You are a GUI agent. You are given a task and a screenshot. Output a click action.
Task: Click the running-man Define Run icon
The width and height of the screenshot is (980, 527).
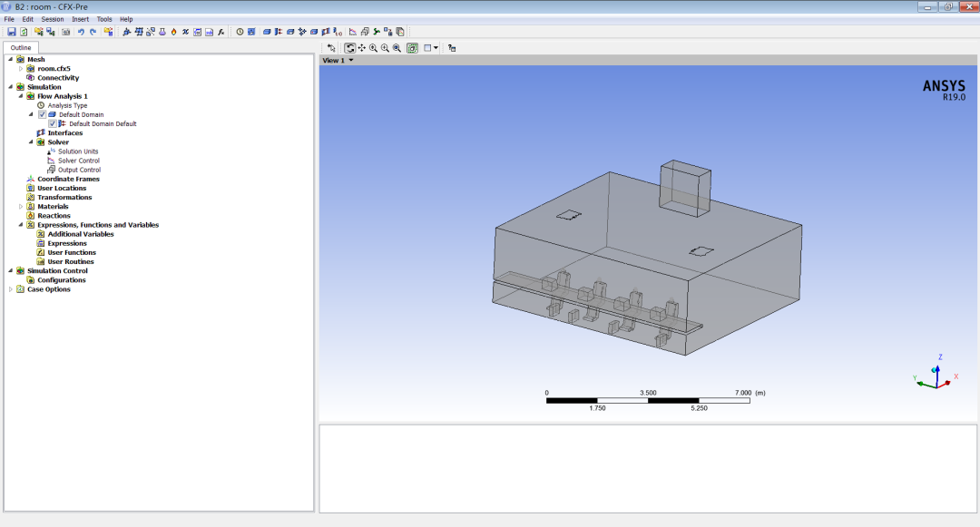pyautogui.click(x=377, y=32)
